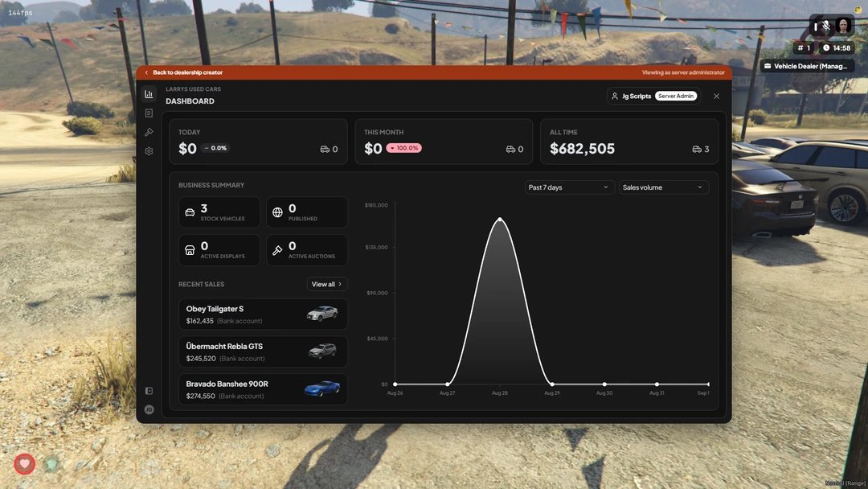Click the Obey Tailgater S car thumbnail
868x489 pixels.
322,314
